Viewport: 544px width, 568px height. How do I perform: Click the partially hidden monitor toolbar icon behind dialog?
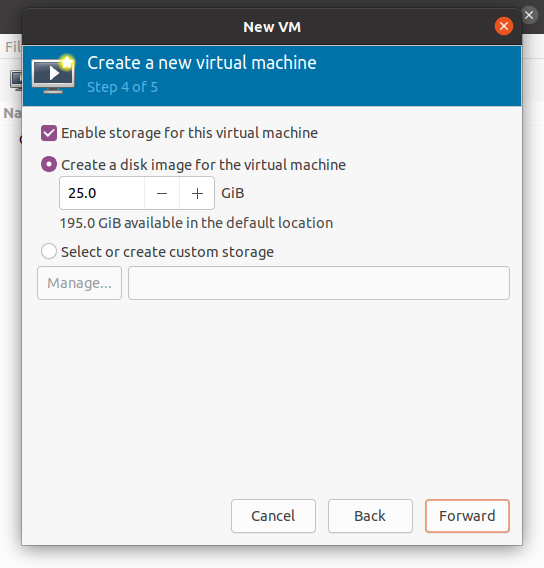pos(16,80)
